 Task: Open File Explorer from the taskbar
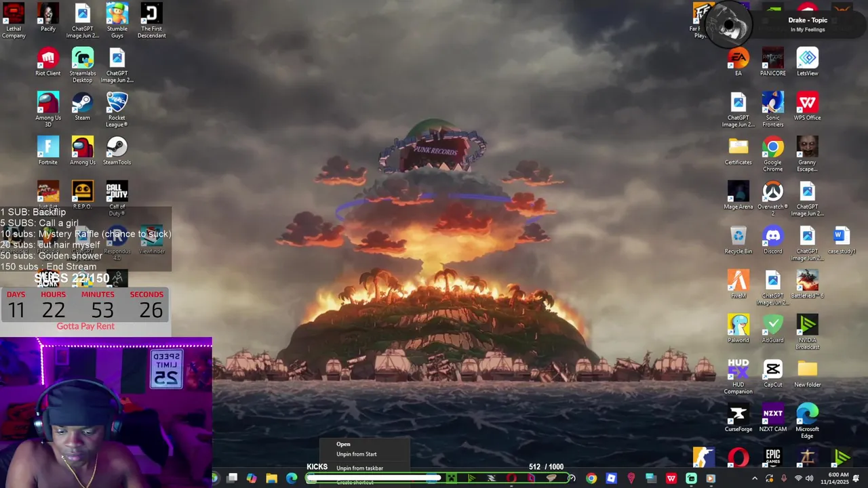tap(271, 479)
